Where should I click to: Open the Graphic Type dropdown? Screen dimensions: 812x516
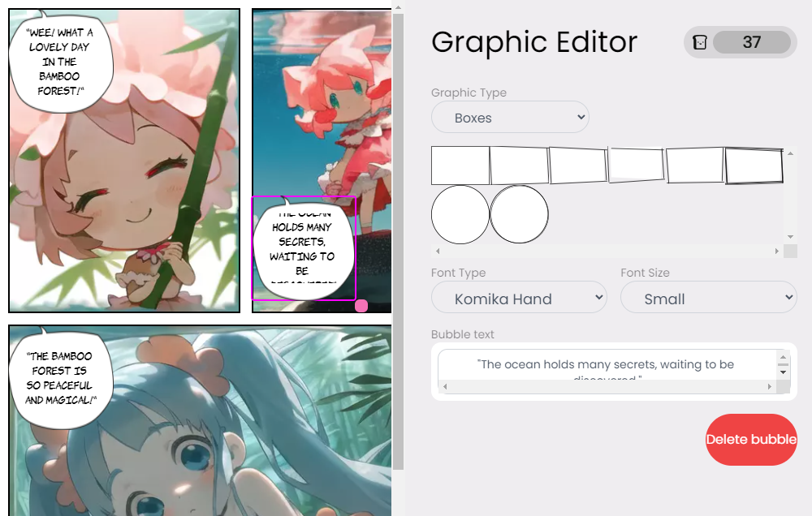click(x=510, y=118)
